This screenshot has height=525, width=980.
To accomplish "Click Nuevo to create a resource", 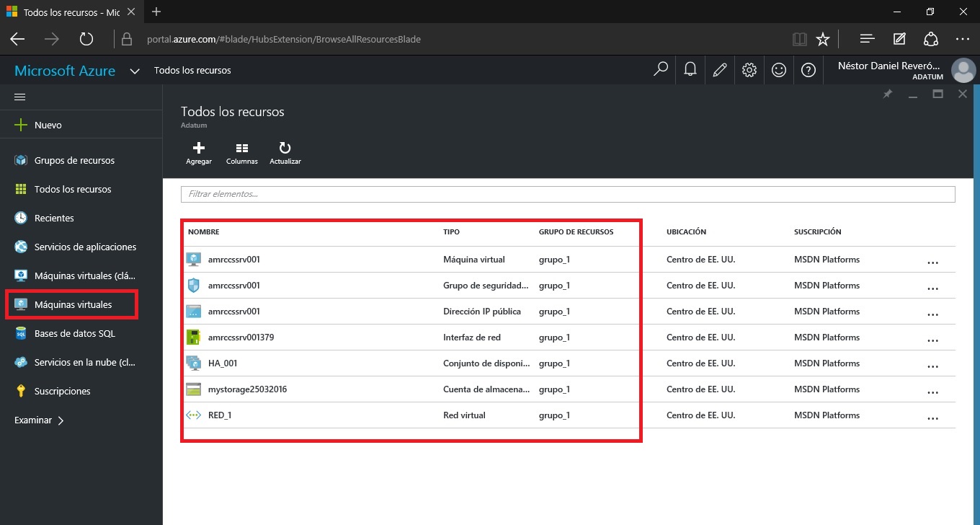I will (x=48, y=125).
